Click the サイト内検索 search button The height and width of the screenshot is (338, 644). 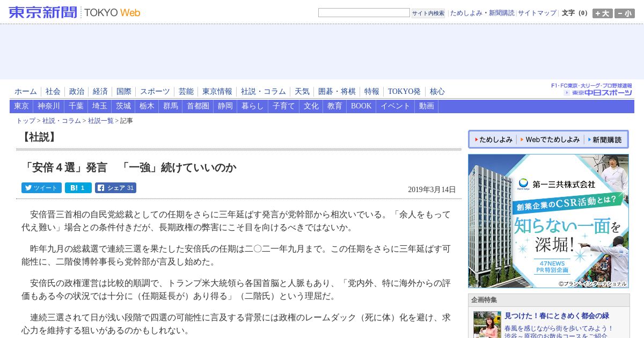click(428, 13)
